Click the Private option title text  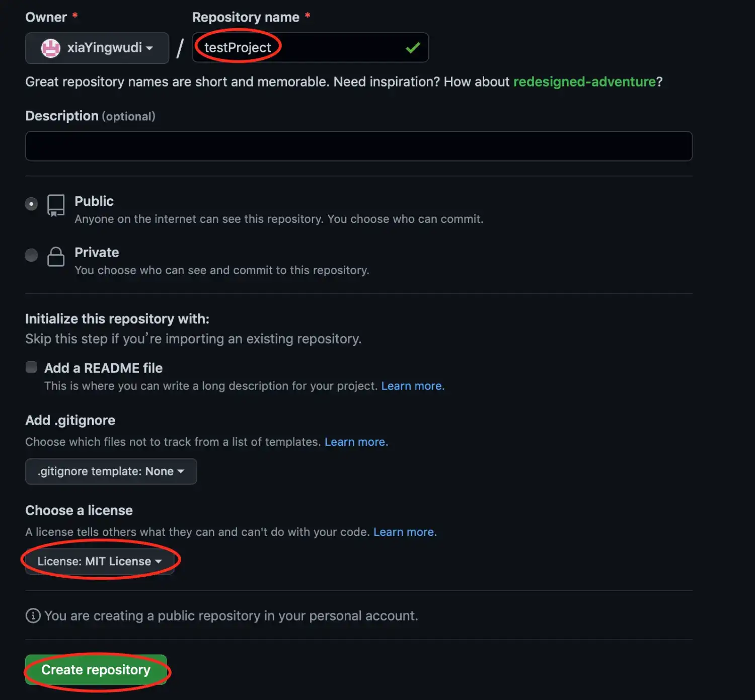[x=97, y=253]
